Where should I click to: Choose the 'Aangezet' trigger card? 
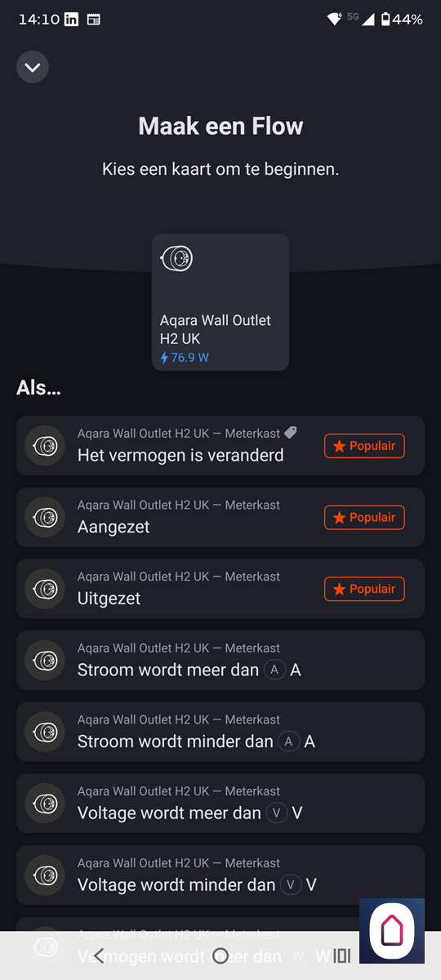220,517
